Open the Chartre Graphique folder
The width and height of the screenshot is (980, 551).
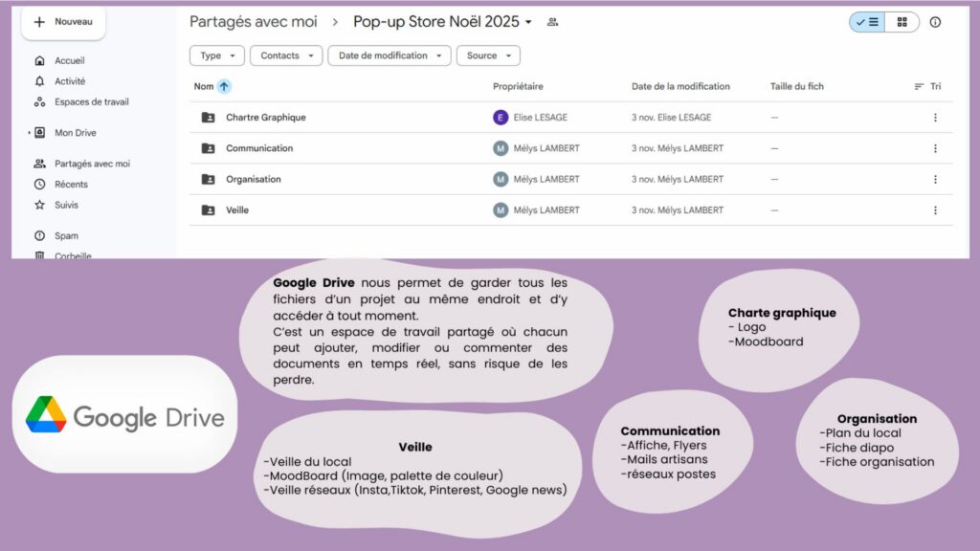pyautogui.click(x=265, y=118)
